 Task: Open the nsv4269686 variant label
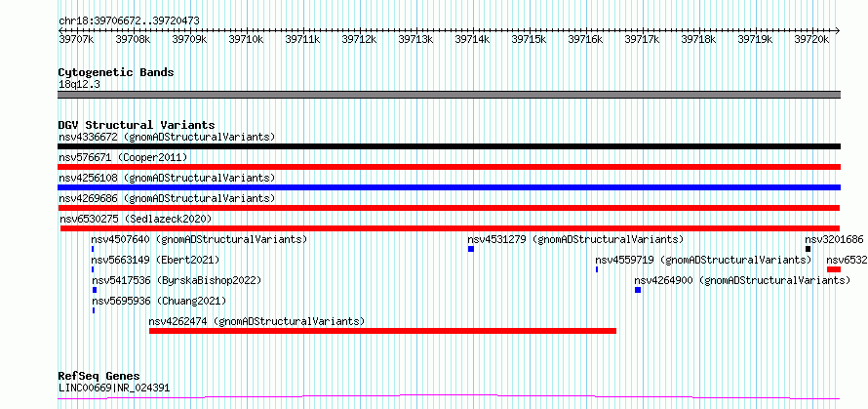[x=167, y=198]
